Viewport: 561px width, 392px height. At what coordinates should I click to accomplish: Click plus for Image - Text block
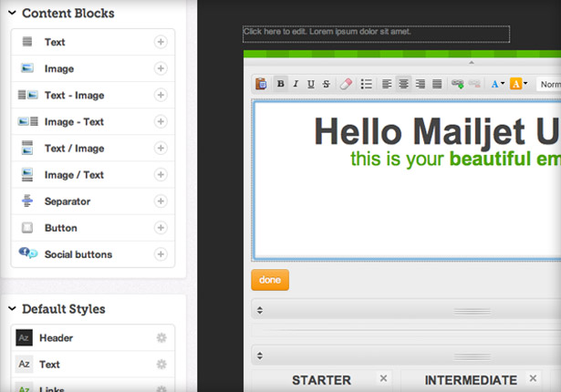pyautogui.click(x=161, y=121)
